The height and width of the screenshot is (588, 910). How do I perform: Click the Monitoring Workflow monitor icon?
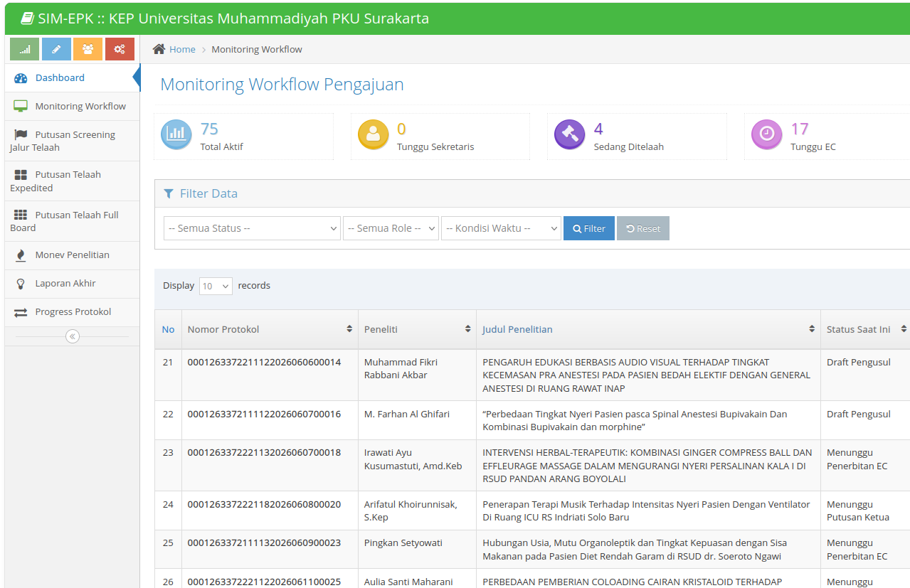point(21,106)
